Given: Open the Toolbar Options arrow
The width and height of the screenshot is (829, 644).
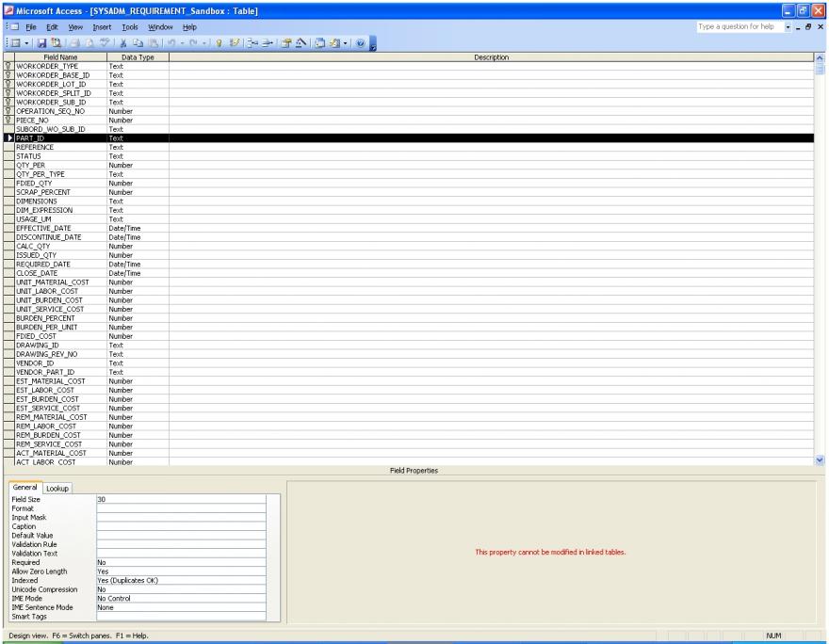Looking at the screenshot, I should click(373, 44).
